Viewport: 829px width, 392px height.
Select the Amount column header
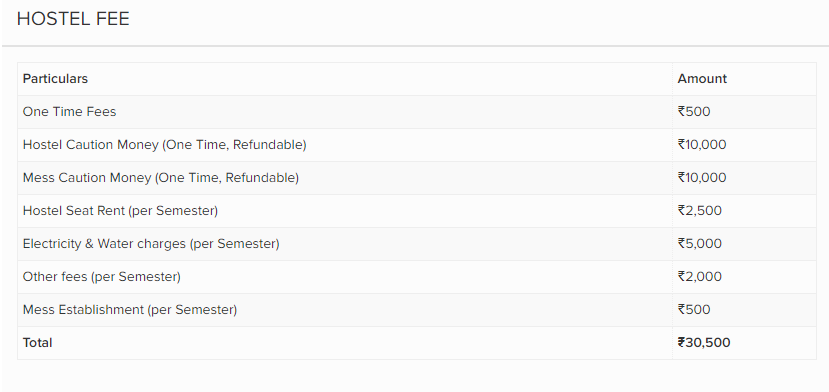(702, 79)
